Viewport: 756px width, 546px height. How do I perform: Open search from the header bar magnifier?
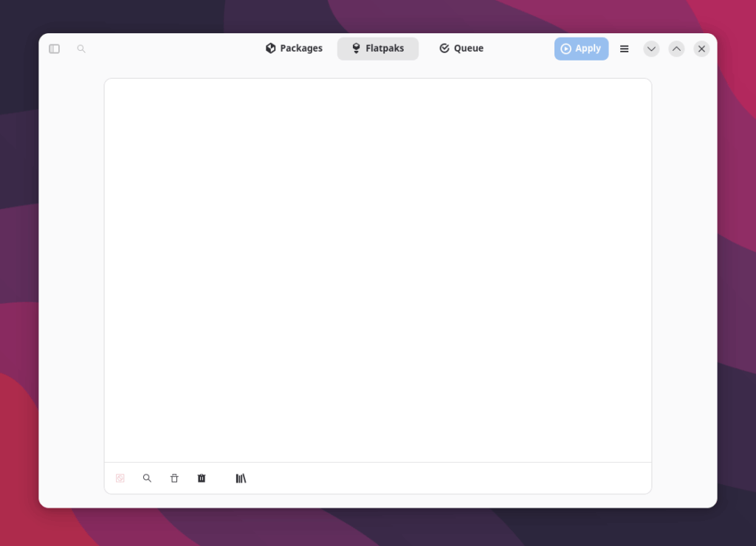point(81,49)
